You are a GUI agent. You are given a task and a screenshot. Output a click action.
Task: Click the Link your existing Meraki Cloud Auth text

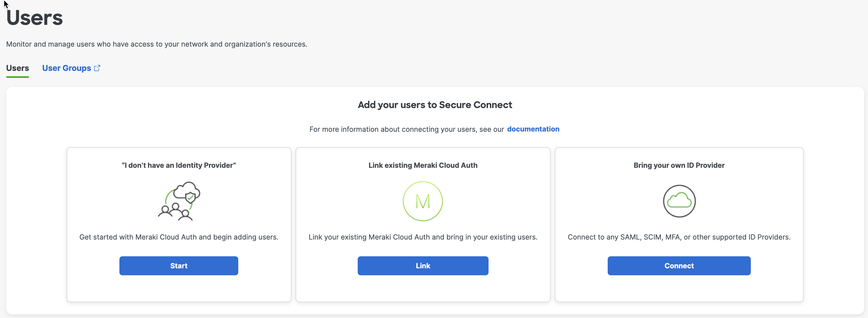click(423, 237)
